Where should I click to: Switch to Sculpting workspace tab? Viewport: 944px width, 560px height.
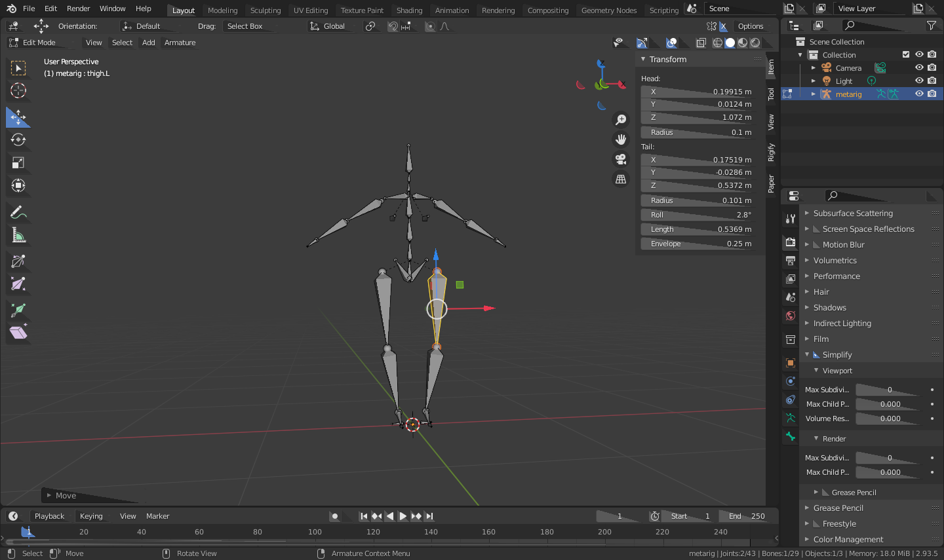tap(265, 10)
